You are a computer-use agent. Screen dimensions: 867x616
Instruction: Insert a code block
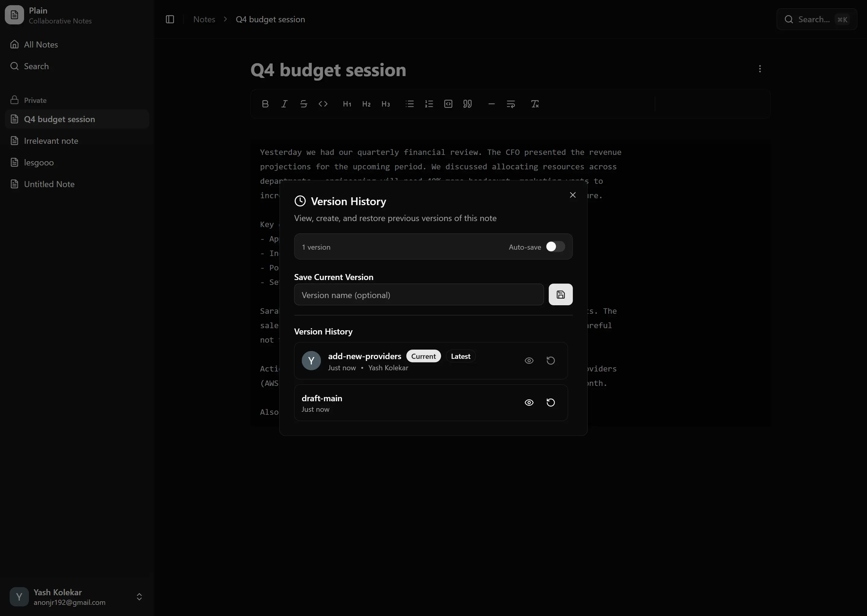448,103
